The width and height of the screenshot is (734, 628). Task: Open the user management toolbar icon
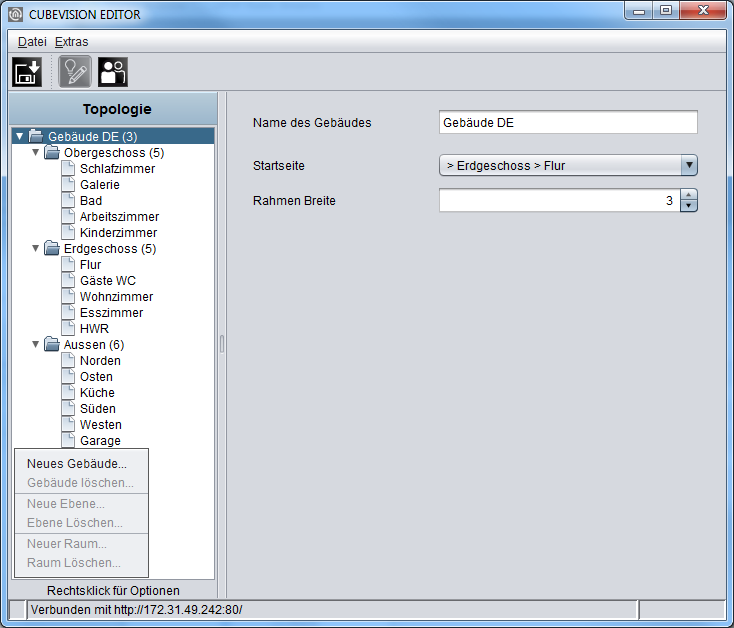pyautogui.click(x=113, y=72)
